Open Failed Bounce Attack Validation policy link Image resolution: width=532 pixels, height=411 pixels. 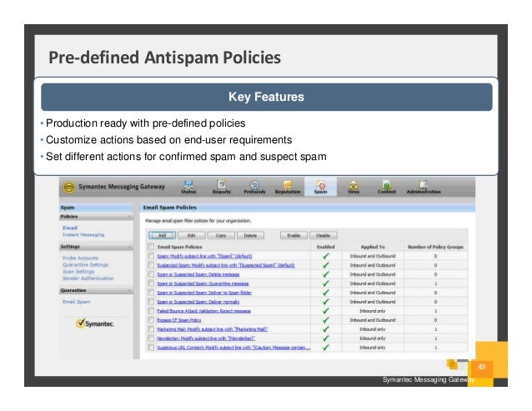(204, 311)
